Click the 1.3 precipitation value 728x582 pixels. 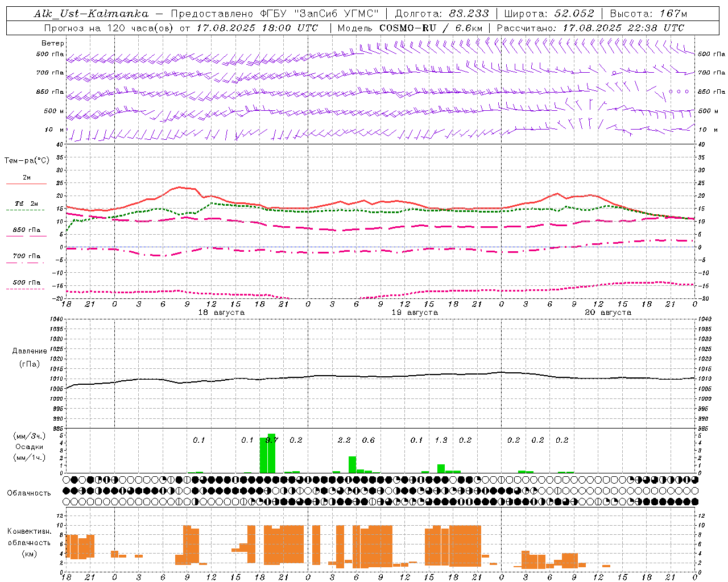441,440
